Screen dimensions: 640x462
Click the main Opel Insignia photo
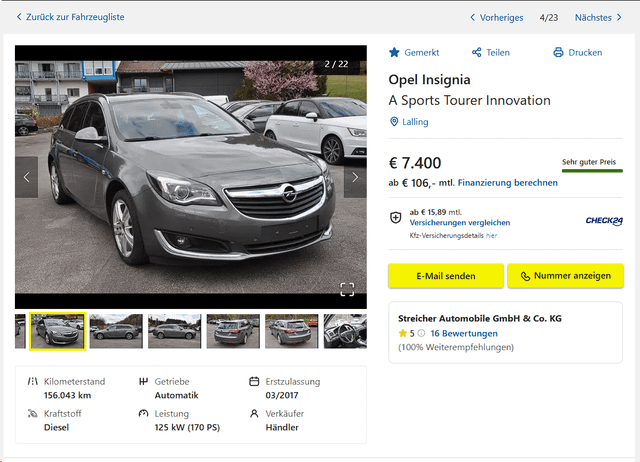point(191,177)
